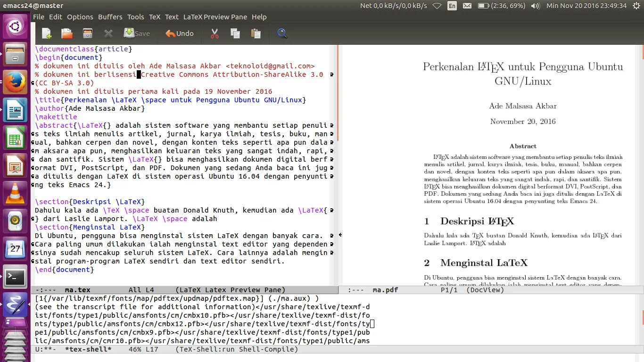Image resolution: width=644 pixels, height=362 pixels.
Task: Click the \begin{document} line
Action: [69, 58]
